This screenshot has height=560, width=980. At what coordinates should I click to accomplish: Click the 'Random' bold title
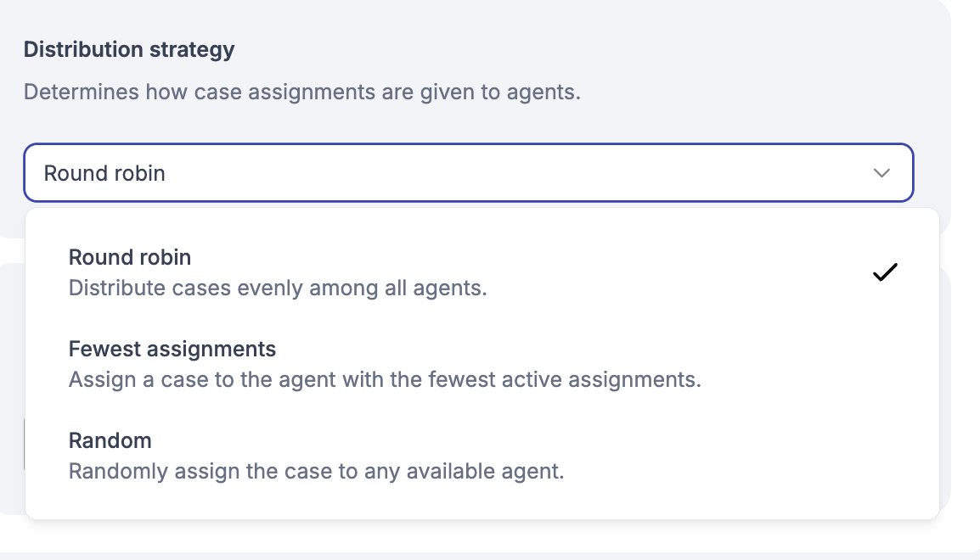[x=110, y=441]
